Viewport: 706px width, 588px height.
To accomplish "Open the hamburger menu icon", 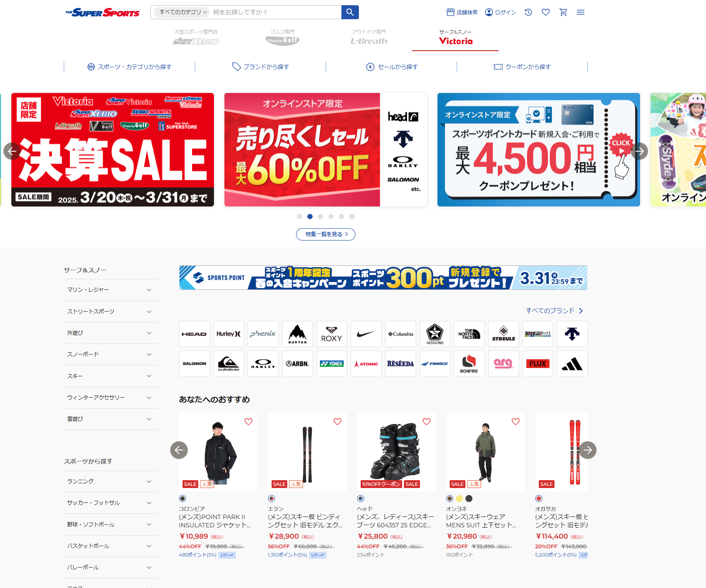I will [581, 12].
